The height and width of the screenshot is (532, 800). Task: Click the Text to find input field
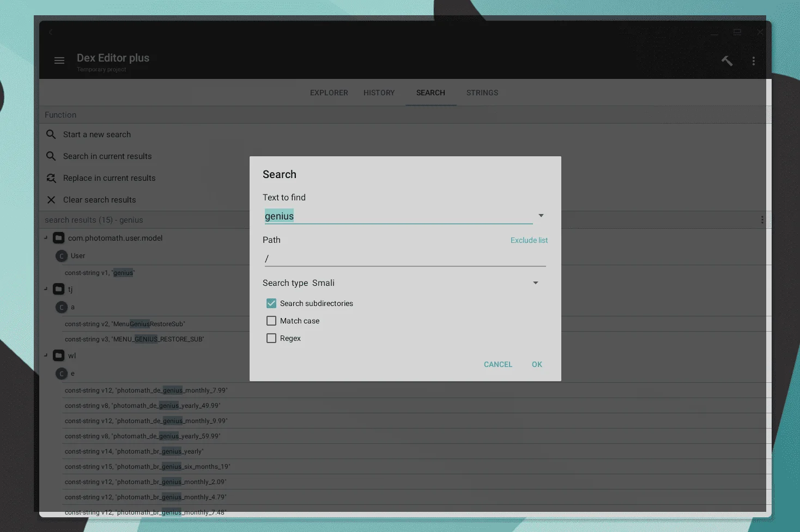point(398,216)
